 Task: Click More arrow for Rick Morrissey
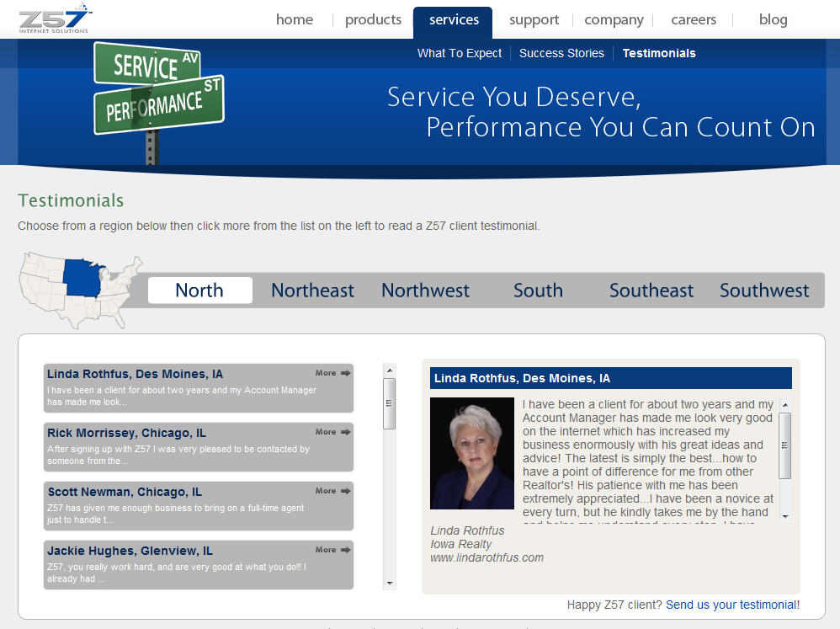[x=332, y=432]
